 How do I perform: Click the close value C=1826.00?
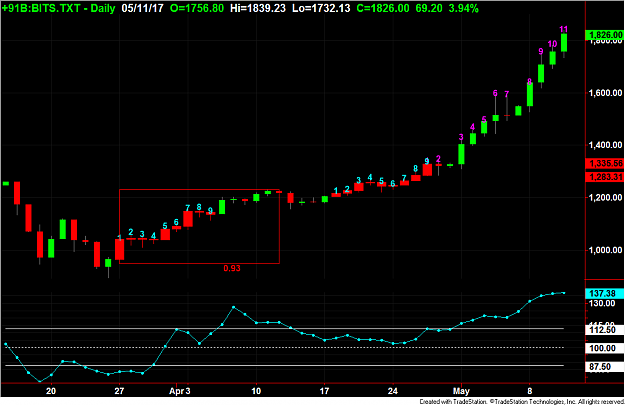pyautogui.click(x=383, y=8)
